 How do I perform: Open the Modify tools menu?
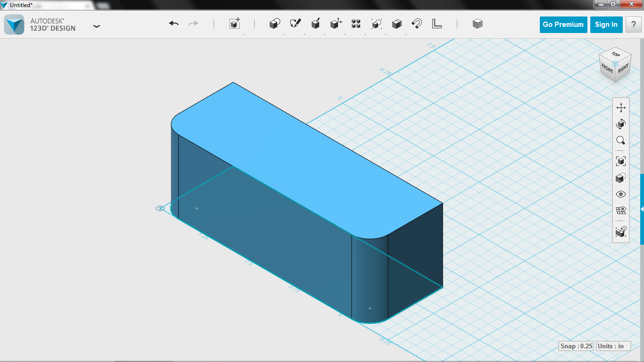336,24
